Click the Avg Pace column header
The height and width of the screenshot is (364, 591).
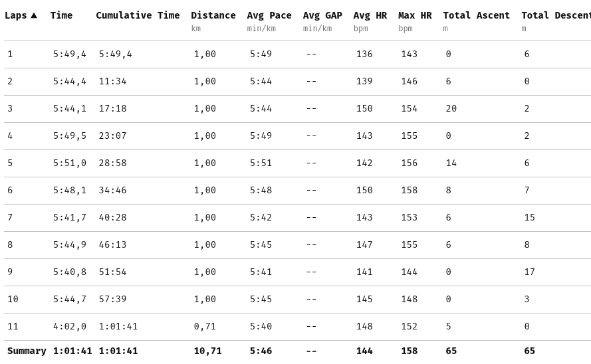tap(269, 15)
